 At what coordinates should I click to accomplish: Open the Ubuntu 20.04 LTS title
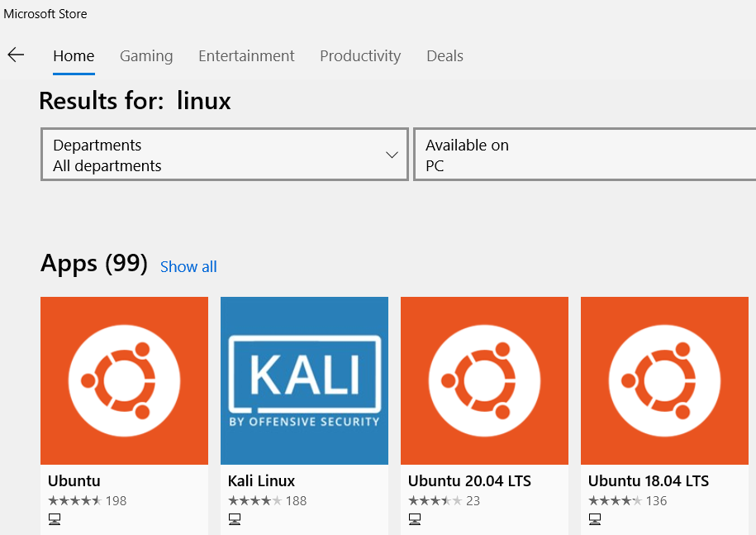coord(469,480)
